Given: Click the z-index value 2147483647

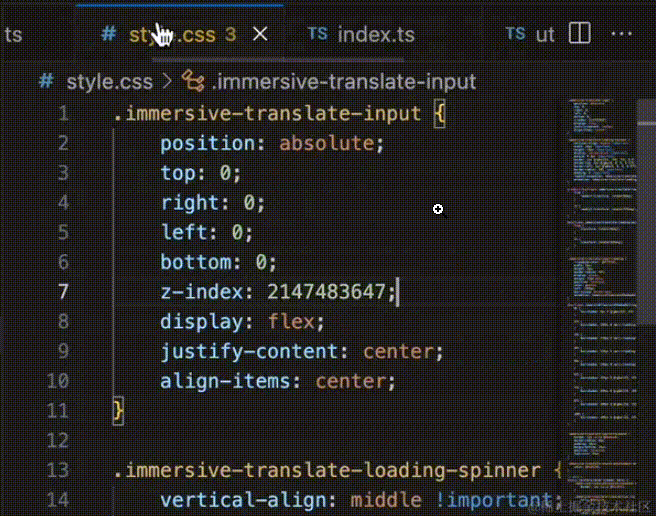Looking at the screenshot, I should (326, 292).
